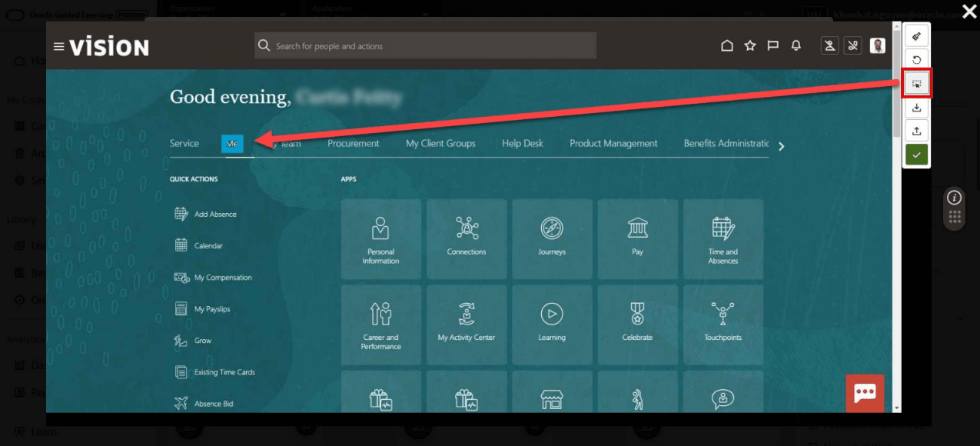Open the Time and Absences app tile

point(723,239)
